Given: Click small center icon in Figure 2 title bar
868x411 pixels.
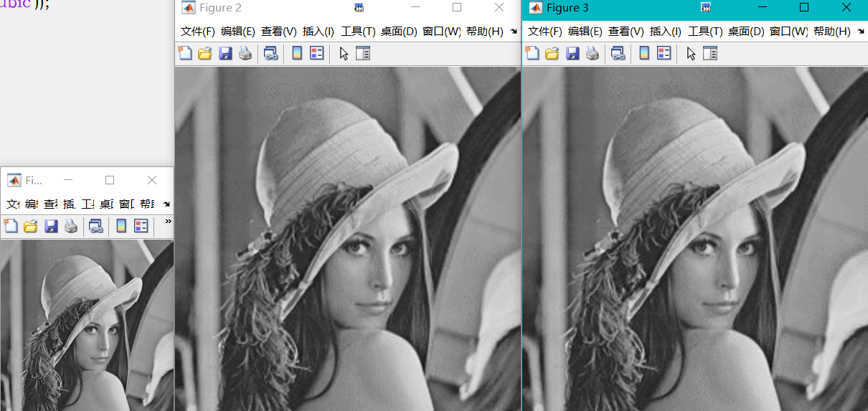Looking at the screenshot, I should click(359, 8).
